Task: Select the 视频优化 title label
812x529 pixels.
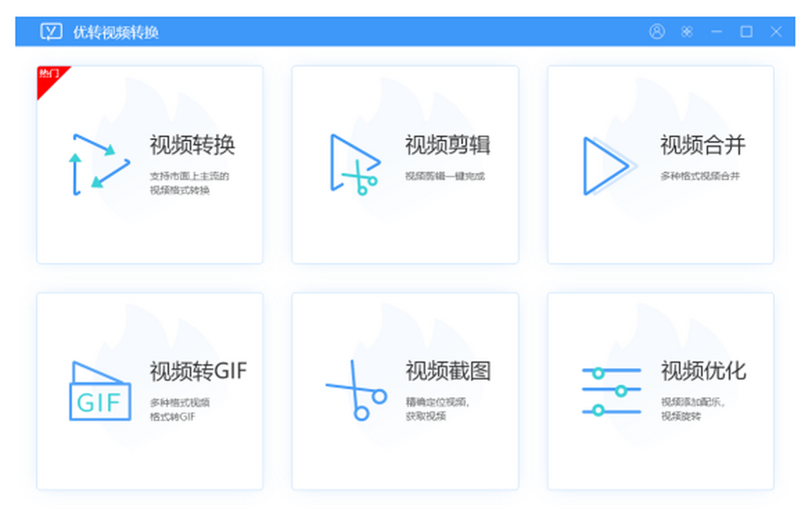Action: [x=702, y=371]
